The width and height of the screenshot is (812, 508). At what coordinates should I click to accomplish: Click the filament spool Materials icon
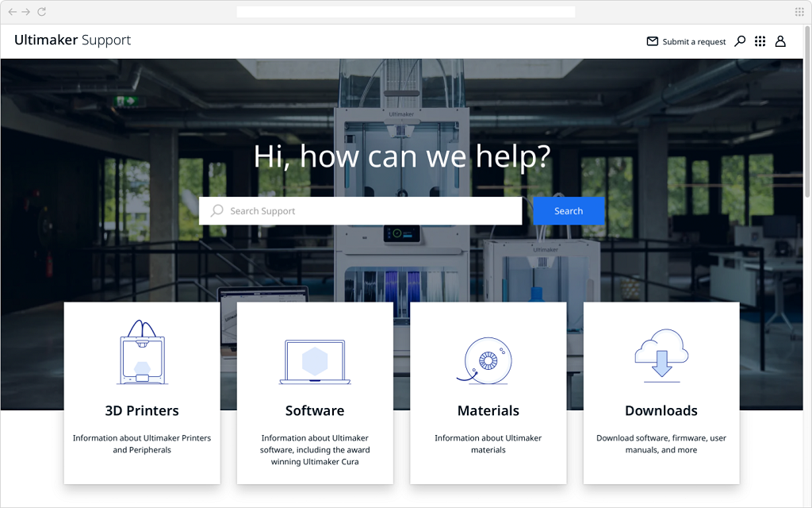488,361
